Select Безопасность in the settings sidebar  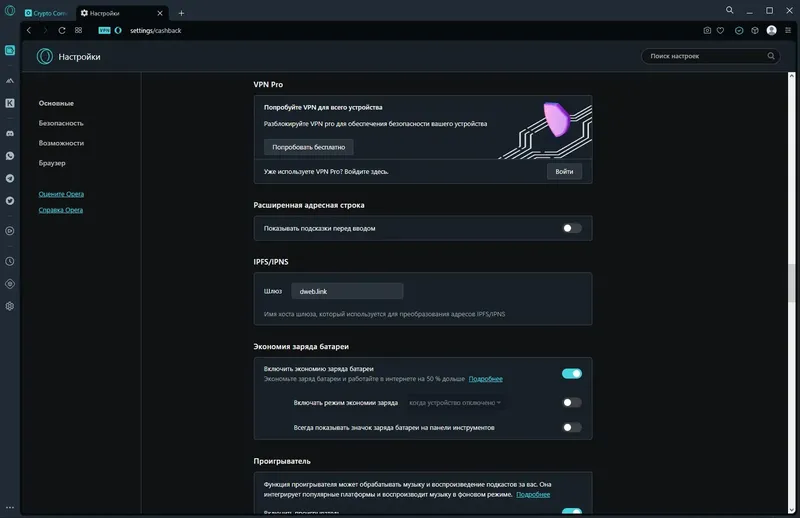pos(61,123)
